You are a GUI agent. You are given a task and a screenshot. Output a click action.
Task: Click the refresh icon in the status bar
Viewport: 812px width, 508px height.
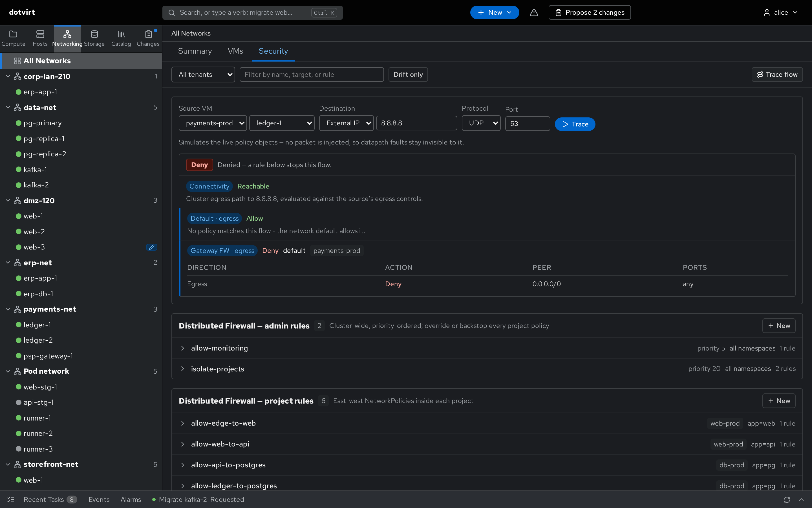coord(787,500)
